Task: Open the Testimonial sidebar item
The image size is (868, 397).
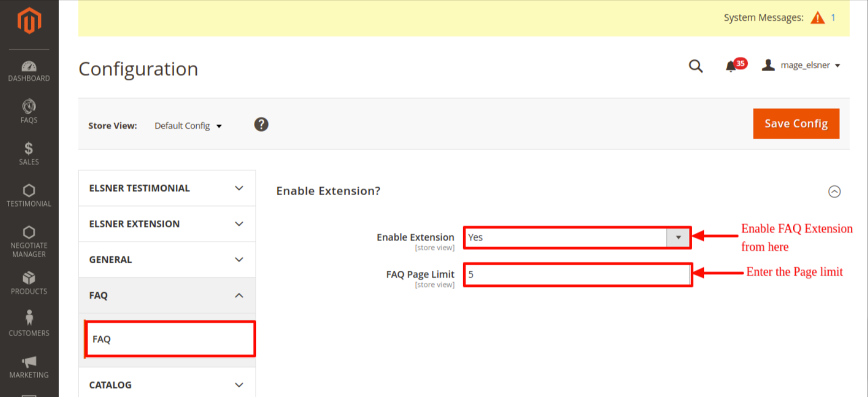Action: coord(29,195)
